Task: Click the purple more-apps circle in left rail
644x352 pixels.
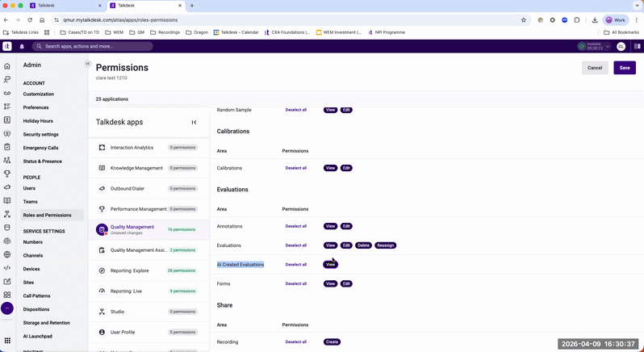Action: [x=7, y=308]
